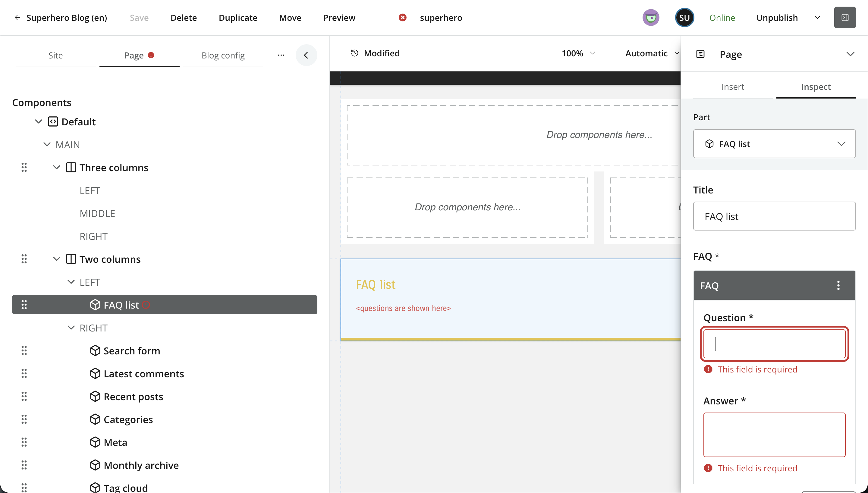Screen dimensions: 868x493
Task: Expand the Page context panel selector
Action: pos(850,54)
